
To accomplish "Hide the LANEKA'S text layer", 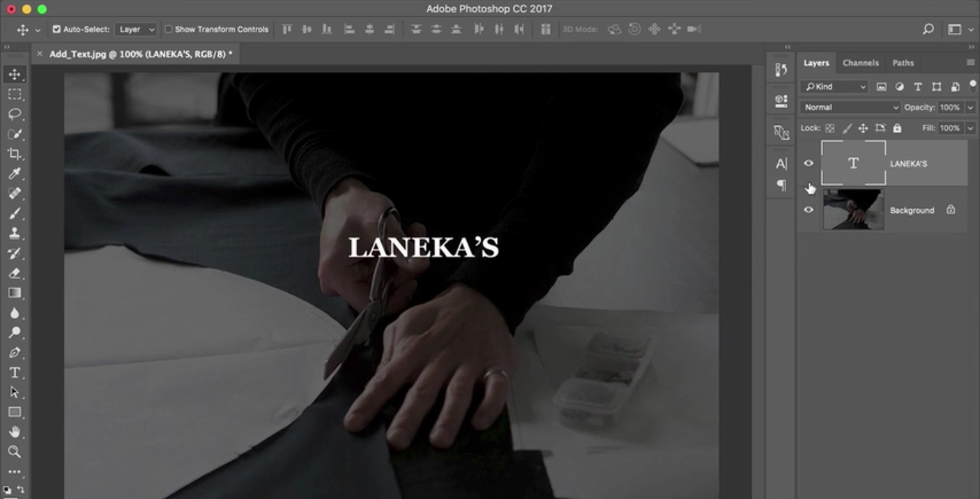I will point(808,163).
